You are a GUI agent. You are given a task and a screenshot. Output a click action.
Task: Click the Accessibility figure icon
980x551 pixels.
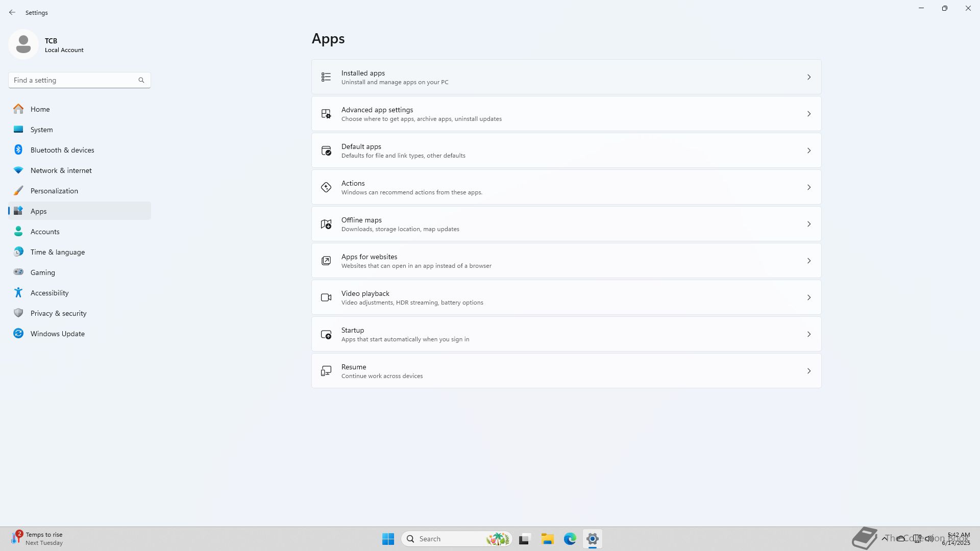tap(18, 293)
